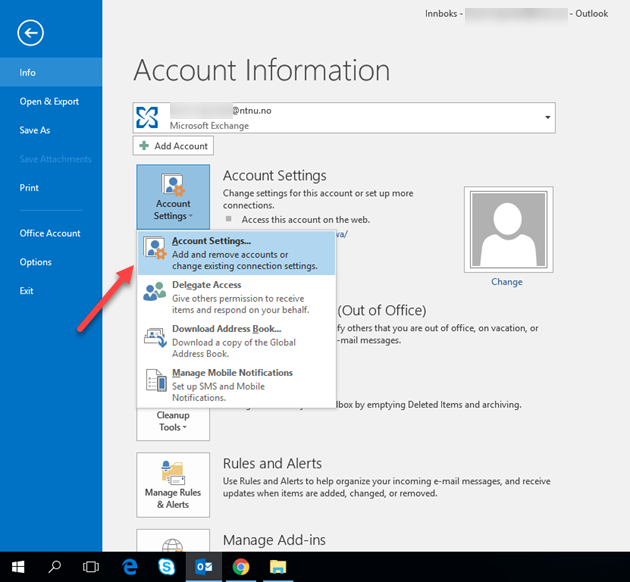Launch Microsoft Edge from the taskbar
Screen dimensions: 630x582
[x=130, y=567]
